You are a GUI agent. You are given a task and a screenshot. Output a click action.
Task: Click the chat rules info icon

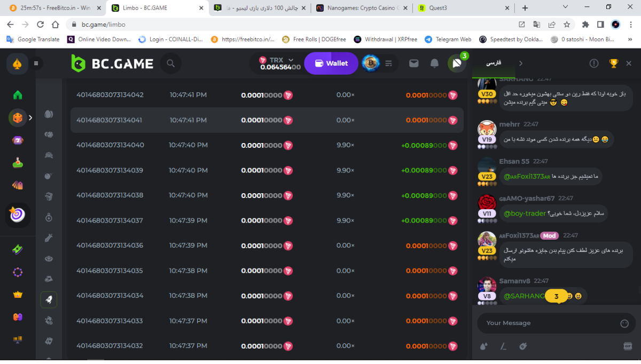pos(594,64)
